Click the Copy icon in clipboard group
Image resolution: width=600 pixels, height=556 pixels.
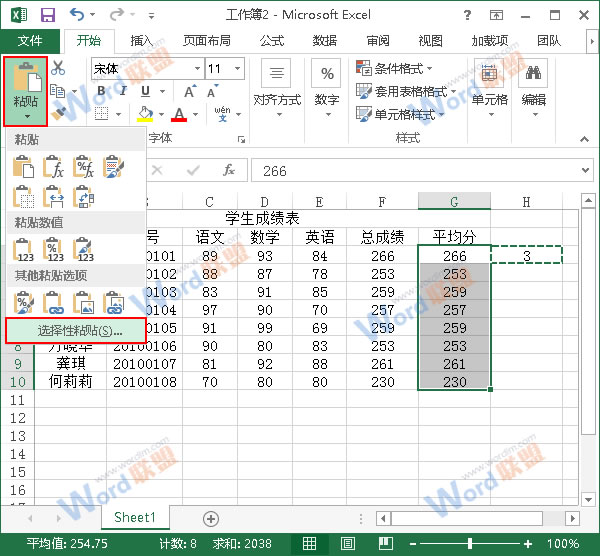[x=58, y=91]
